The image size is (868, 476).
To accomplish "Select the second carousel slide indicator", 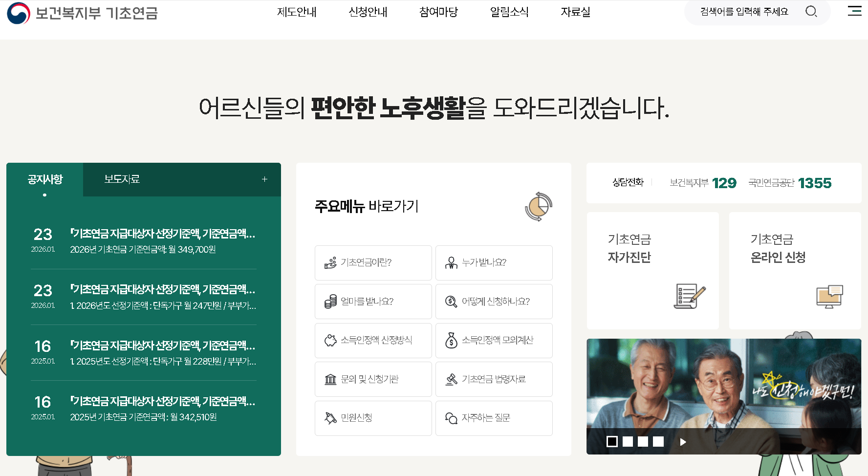I will click(628, 441).
